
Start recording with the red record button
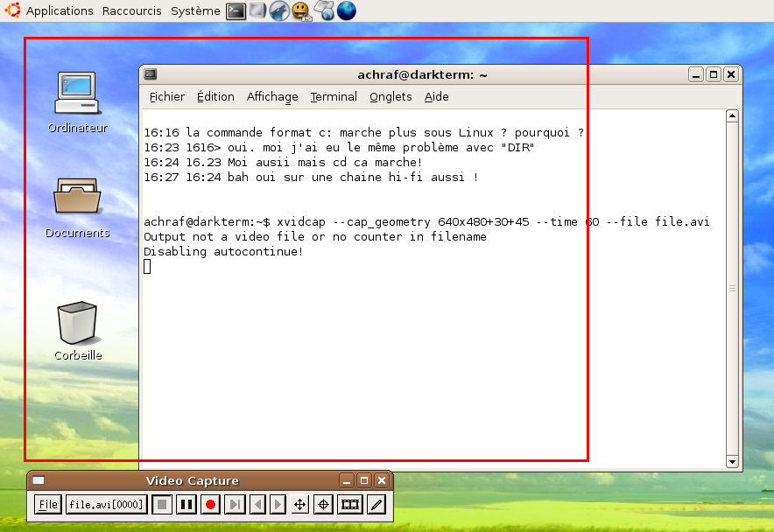tap(210, 504)
